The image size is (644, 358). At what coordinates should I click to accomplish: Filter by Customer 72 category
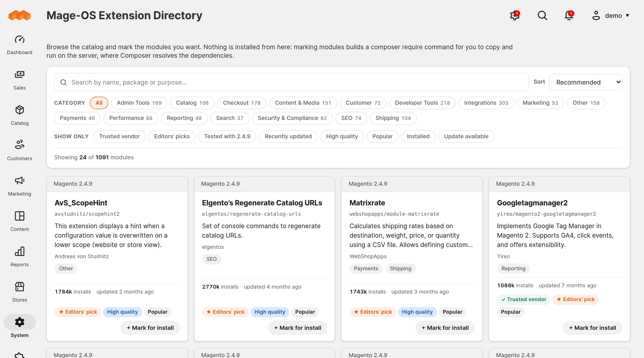point(363,103)
